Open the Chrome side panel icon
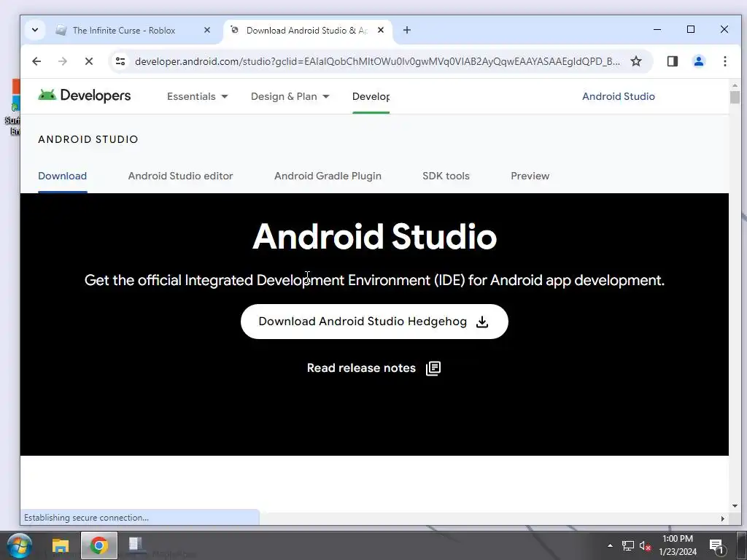747x560 pixels. coord(672,61)
